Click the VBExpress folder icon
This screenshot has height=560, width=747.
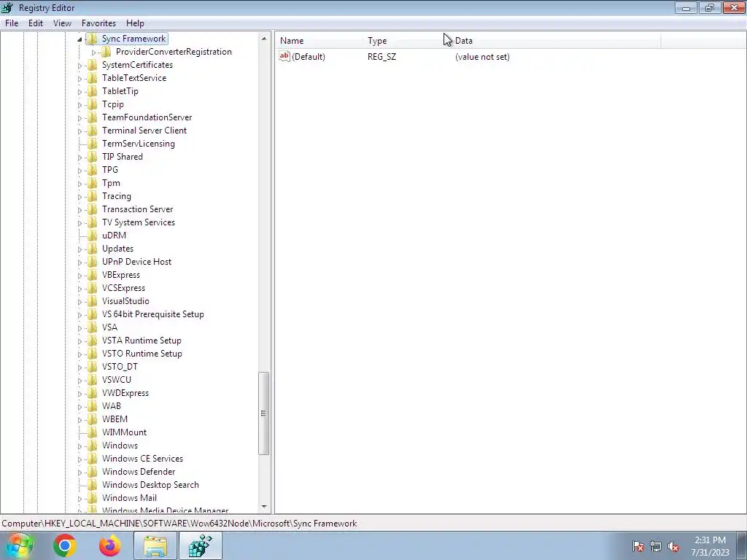click(x=93, y=275)
